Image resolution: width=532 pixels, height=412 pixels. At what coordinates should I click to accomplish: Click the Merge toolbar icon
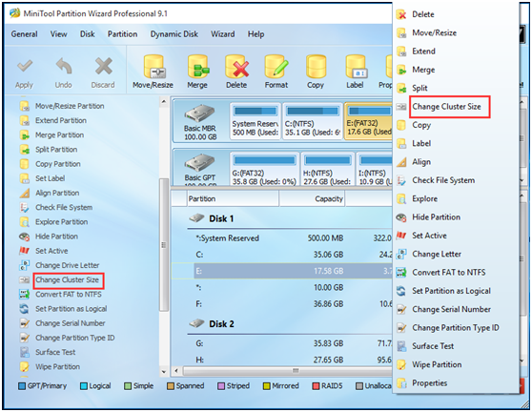pos(197,67)
